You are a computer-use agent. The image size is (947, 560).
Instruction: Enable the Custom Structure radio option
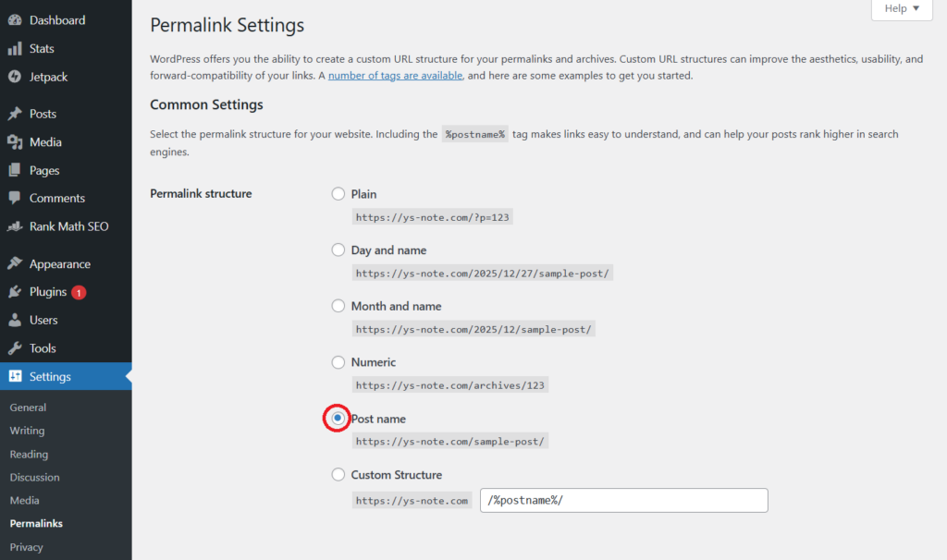click(x=338, y=475)
